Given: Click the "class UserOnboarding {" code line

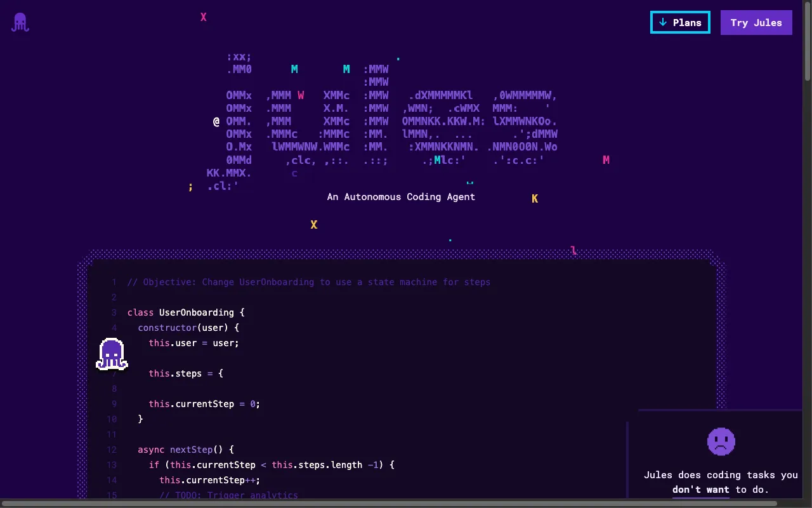Looking at the screenshot, I should (186, 312).
